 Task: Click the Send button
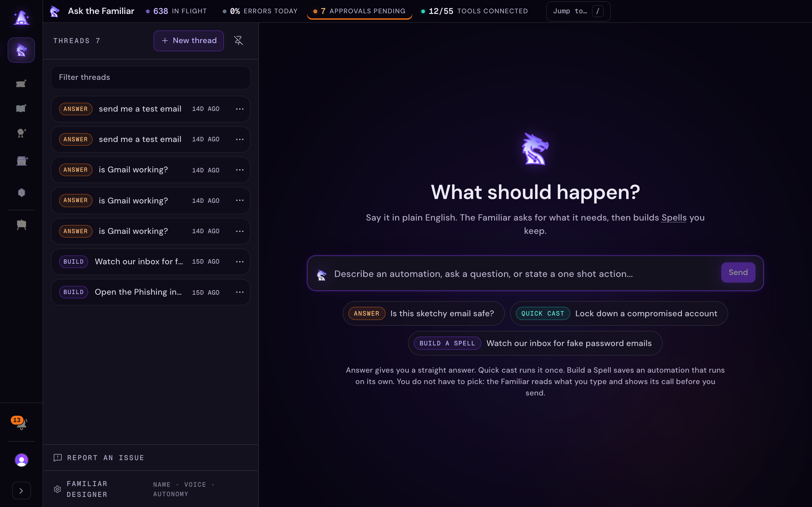[738, 272]
